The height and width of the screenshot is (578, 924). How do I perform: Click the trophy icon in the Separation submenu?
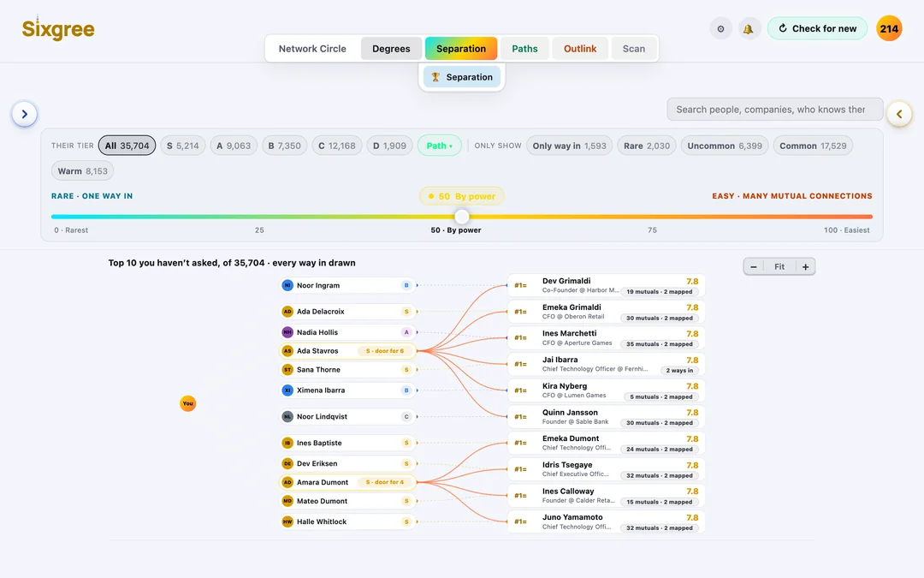coord(435,77)
